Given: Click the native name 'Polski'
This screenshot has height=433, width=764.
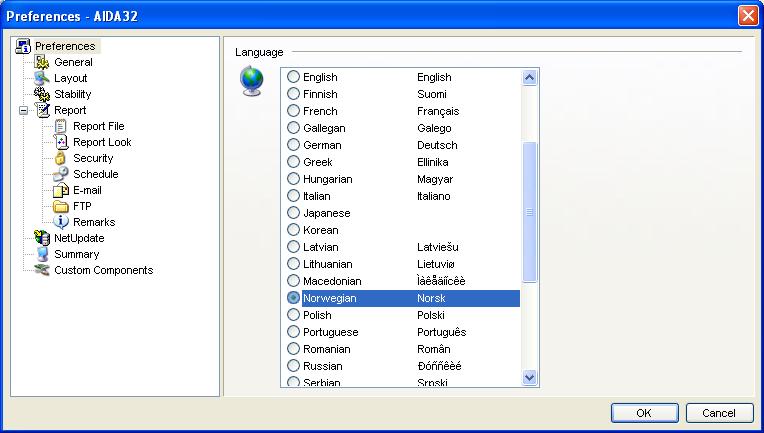Looking at the screenshot, I should 431,315.
